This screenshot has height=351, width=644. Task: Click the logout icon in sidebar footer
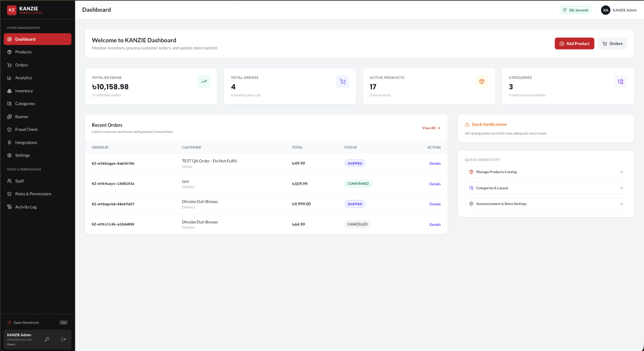(x=64, y=339)
